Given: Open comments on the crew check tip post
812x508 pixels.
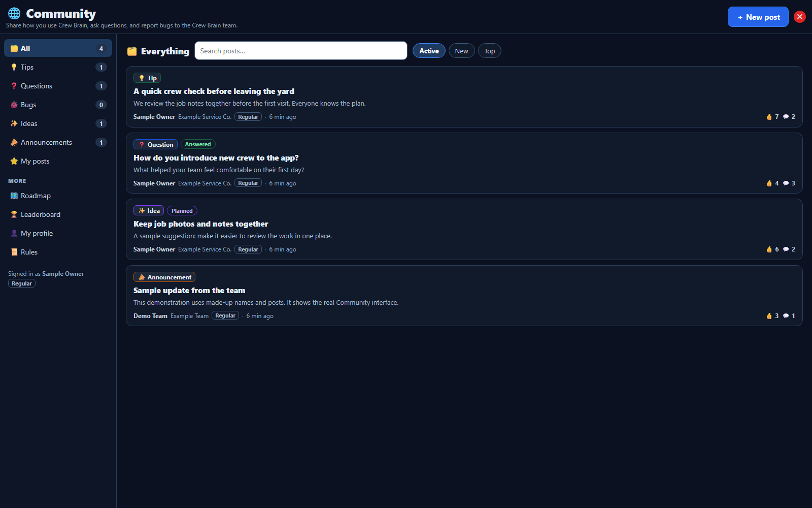Looking at the screenshot, I should tap(789, 117).
